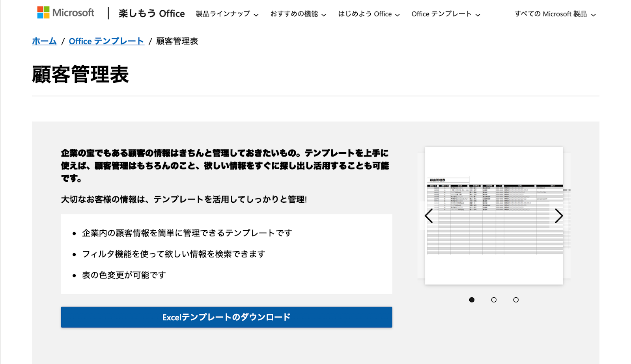Expand おすすめの機能 dropdown menu

click(298, 14)
